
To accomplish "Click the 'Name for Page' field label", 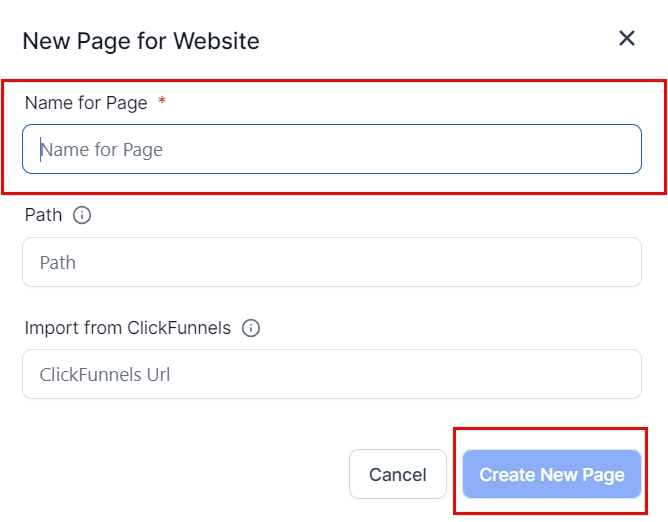I will click(x=86, y=103).
